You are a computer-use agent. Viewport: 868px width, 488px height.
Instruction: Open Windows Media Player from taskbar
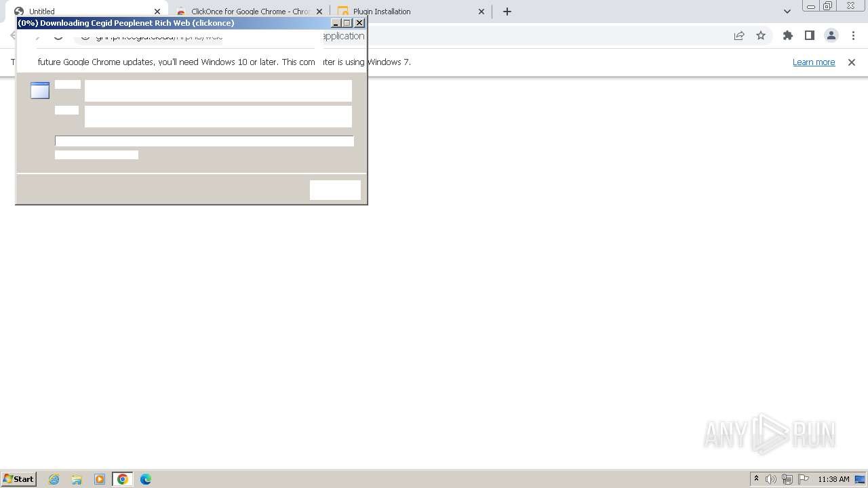coord(100,479)
